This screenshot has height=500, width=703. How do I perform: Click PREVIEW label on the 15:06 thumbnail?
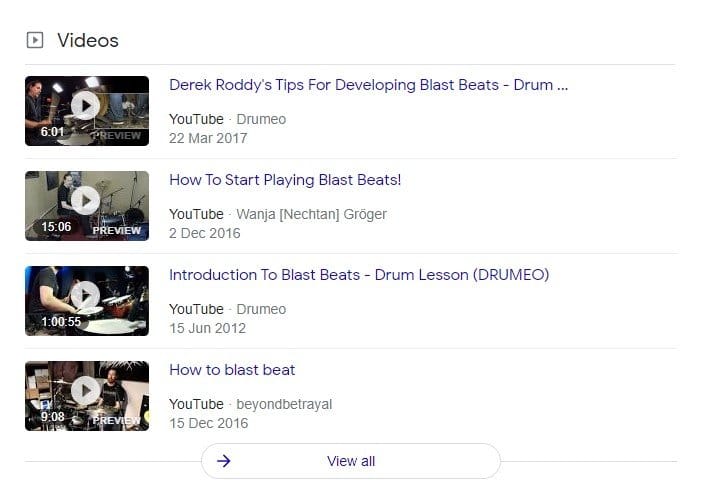[x=117, y=230]
